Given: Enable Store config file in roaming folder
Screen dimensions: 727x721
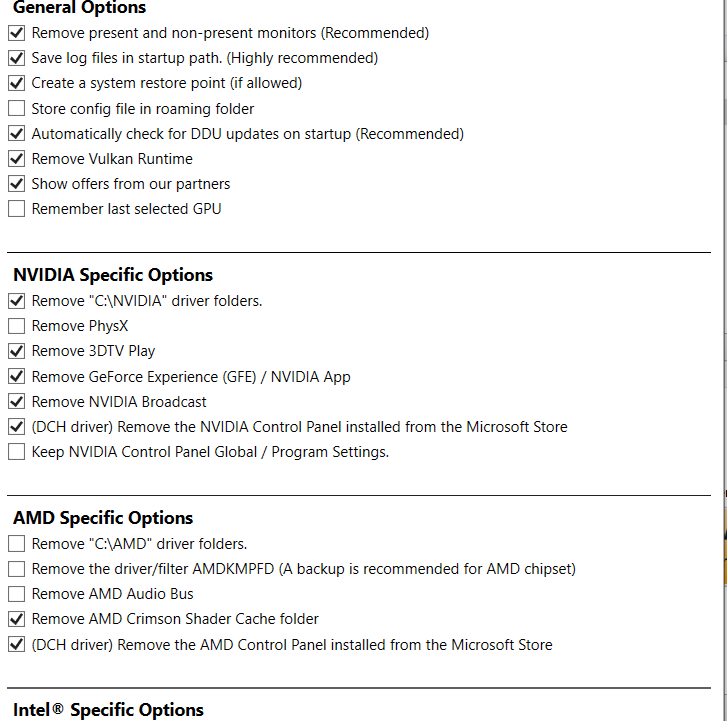Looking at the screenshot, I should tap(16, 109).
